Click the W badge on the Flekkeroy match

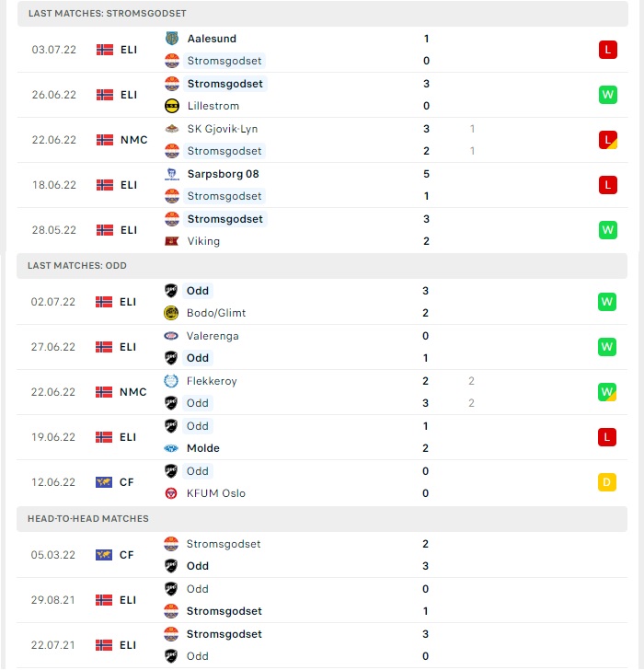[607, 392]
